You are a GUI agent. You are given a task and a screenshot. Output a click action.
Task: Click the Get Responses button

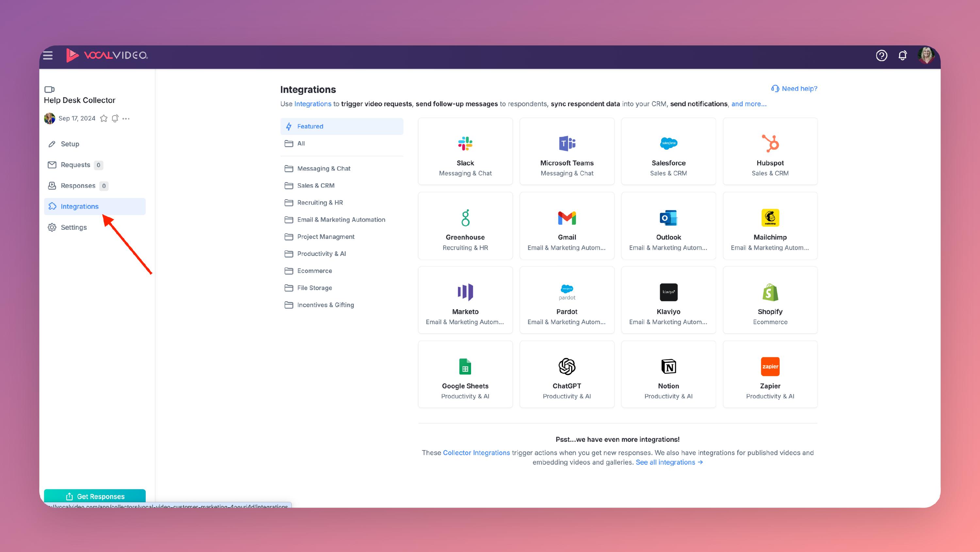[95, 496]
